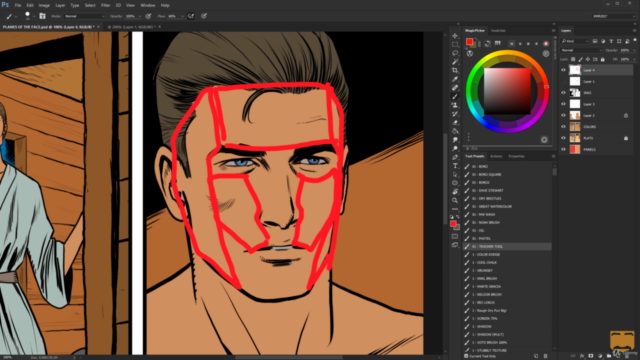640x360 pixels.
Task: Select the Pen tool
Action: (455, 157)
